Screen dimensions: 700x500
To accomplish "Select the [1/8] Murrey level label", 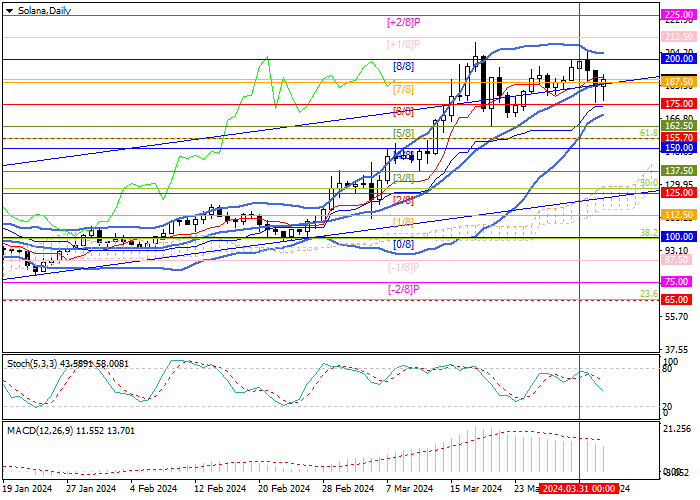I will click(404, 222).
